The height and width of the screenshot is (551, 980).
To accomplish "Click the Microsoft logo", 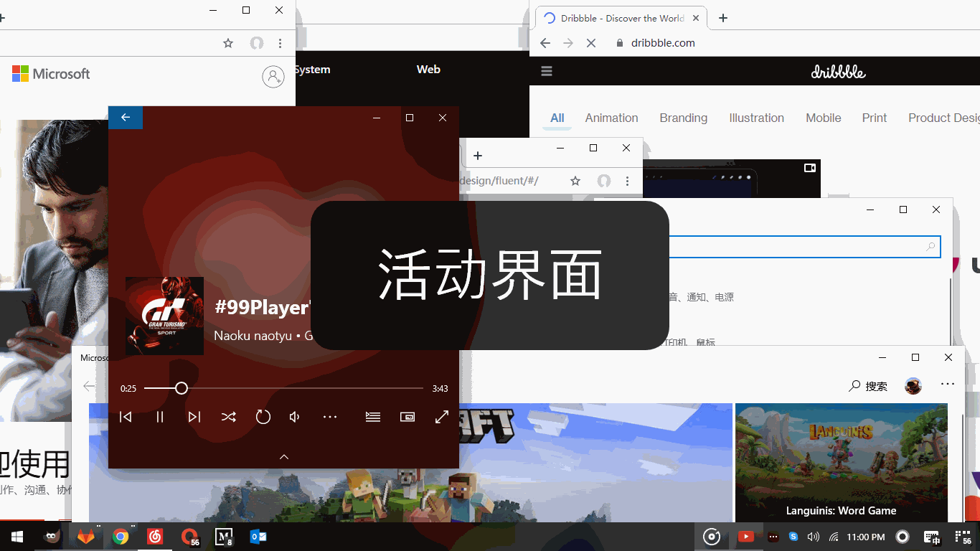I will click(x=51, y=74).
